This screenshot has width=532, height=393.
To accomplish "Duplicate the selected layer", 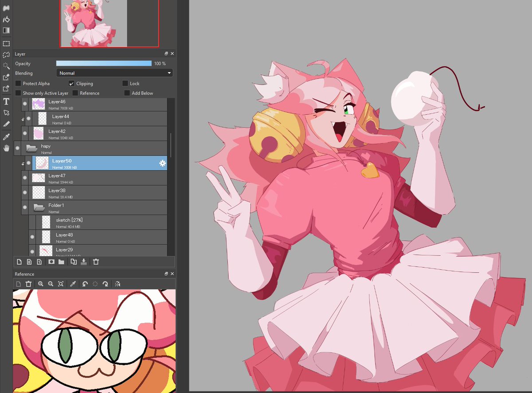I will pos(74,262).
